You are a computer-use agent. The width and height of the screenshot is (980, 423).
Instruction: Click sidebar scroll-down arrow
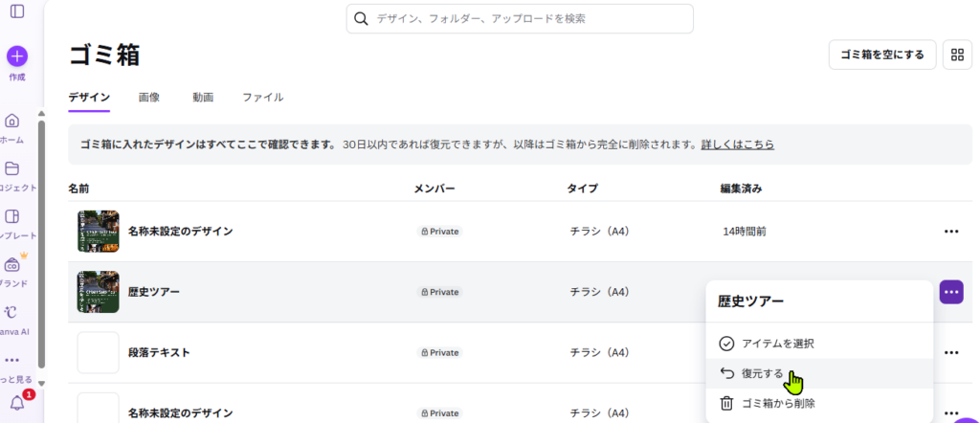[x=41, y=384]
